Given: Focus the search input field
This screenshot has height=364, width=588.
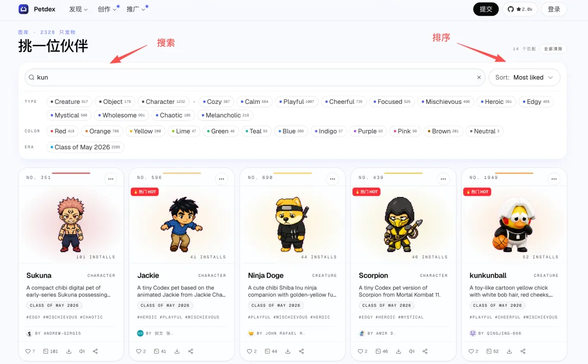Looking at the screenshot, I should pyautogui.click(x=255, y=77).
